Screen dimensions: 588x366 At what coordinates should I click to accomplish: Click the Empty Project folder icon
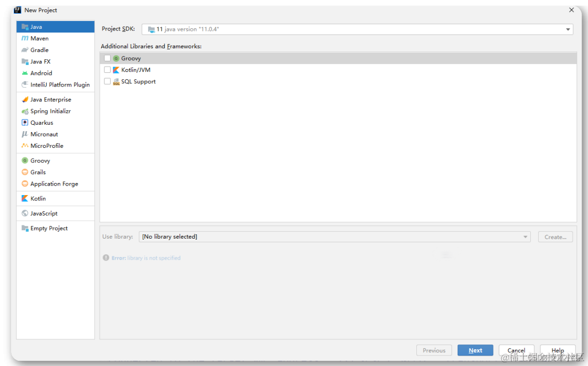click(25, 228)
